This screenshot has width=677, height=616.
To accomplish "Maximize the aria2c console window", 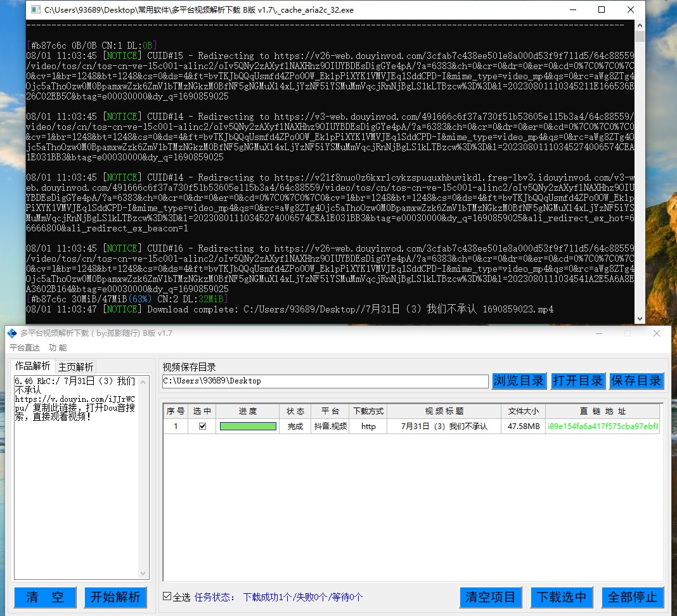I will pyautogui.click(x=602, y=10).
